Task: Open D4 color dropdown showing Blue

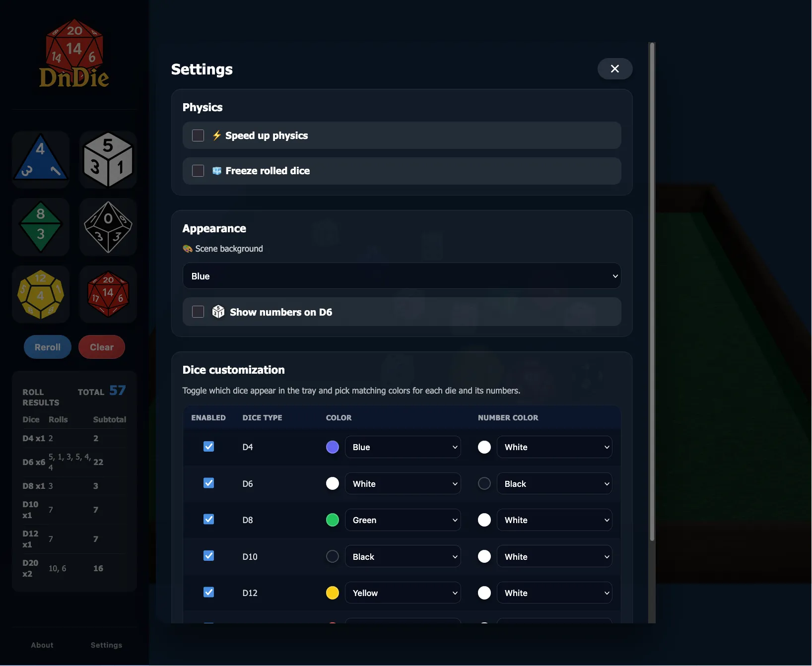Action: [x=403, y=447]
